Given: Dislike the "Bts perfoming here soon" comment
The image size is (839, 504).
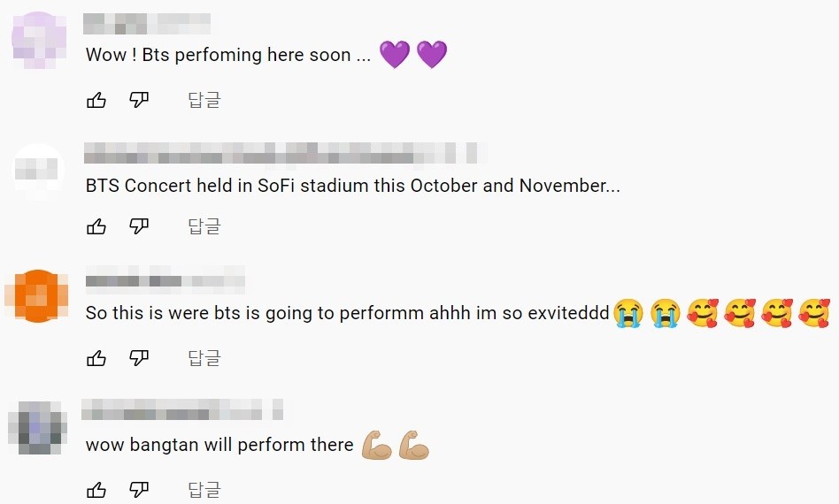Looking at the screenshot, I should coord(139,100).
